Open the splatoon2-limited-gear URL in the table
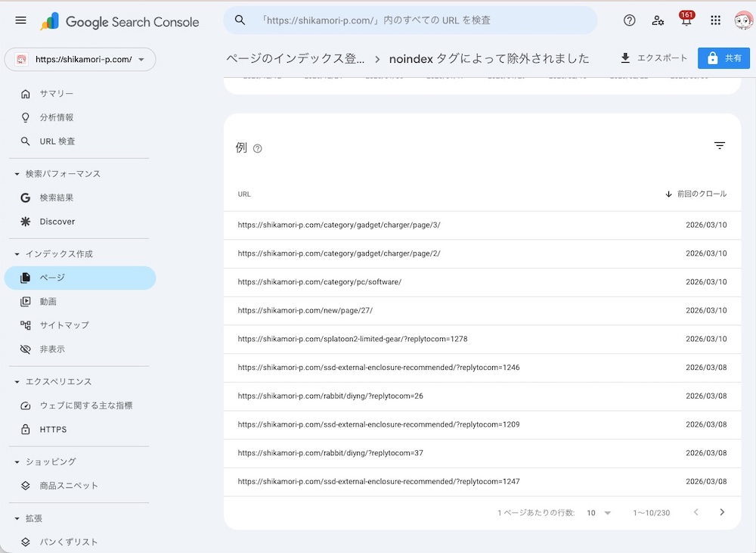 click(x=353, y=339)
